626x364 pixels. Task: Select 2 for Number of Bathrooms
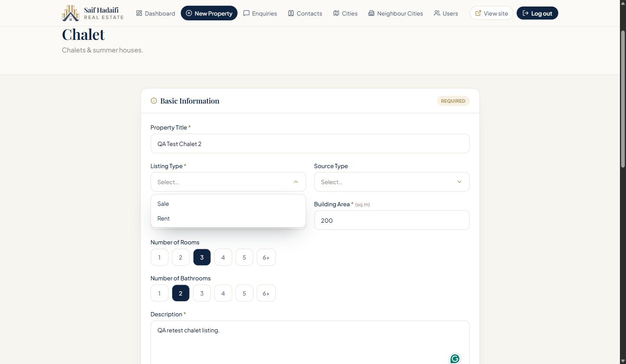[180, 293]
